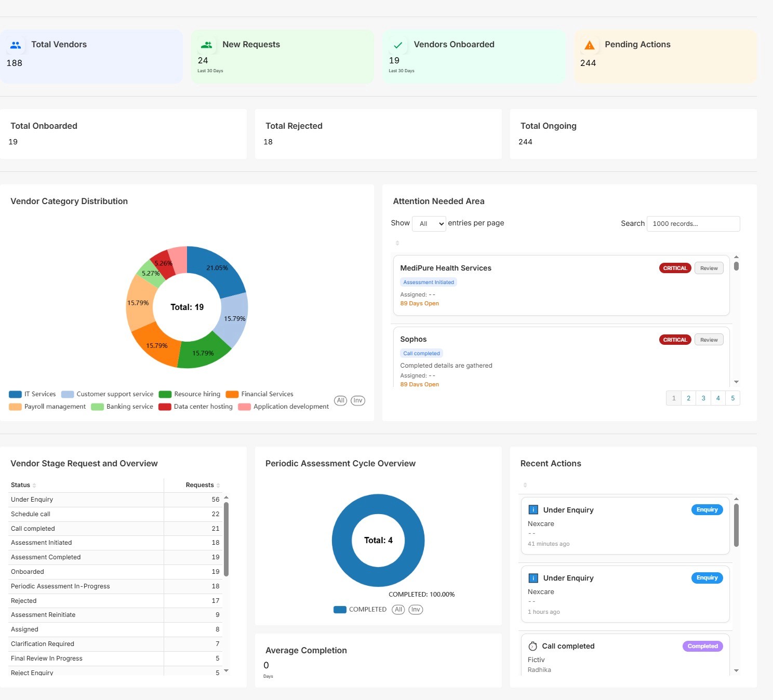
Task: Click sort arrows above Attention Needed list
Action: point(397,243)
